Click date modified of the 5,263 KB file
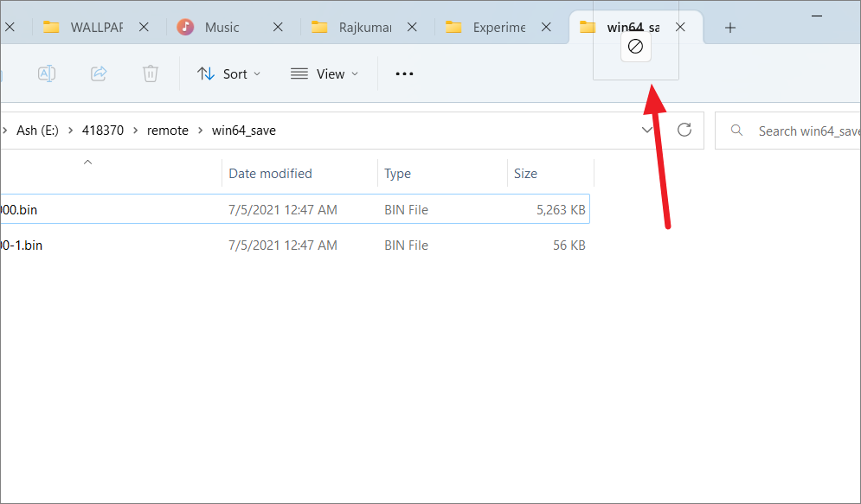The height and width of the screenshot is (504, 861). pyautogui.click(x=283, y=210)
